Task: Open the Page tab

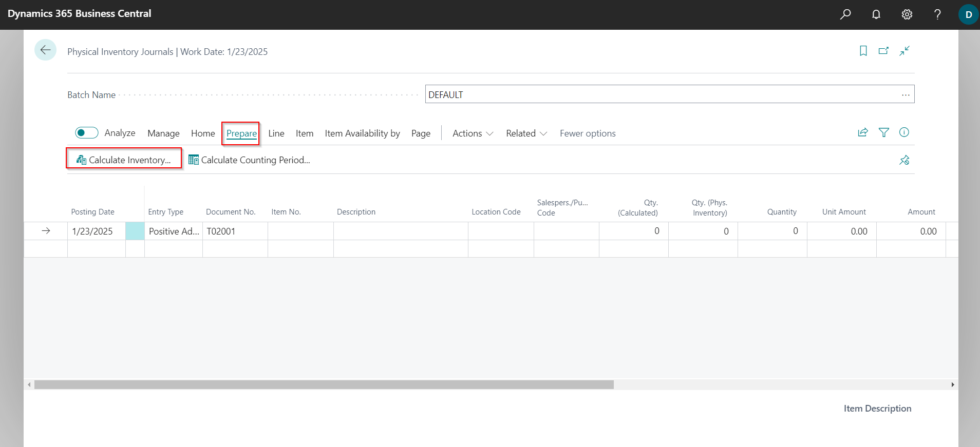Action: (x=421, y=133)
